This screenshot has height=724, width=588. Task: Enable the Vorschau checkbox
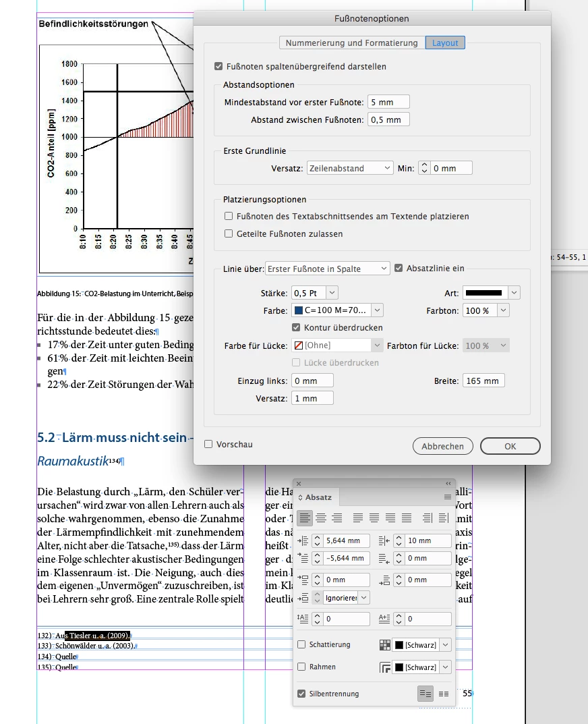pyautogui.click(x=208, y=444)
